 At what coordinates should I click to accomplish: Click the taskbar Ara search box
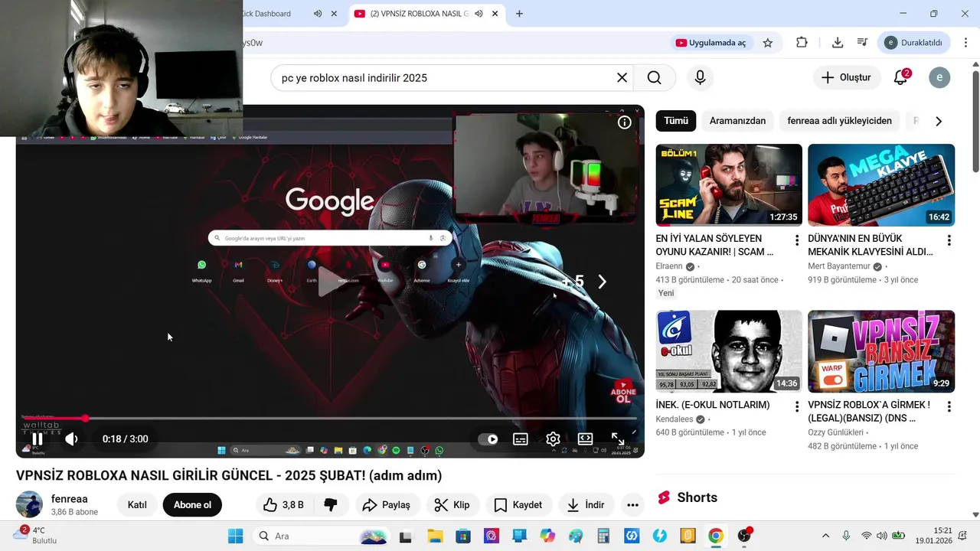pyautogui.click(x=322, y=536)
